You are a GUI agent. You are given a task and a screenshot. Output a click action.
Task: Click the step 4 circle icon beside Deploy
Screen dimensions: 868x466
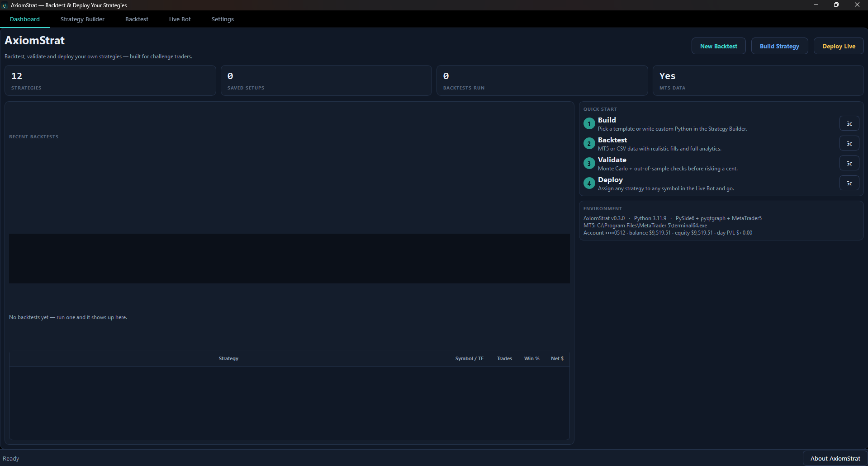(589, 183)
